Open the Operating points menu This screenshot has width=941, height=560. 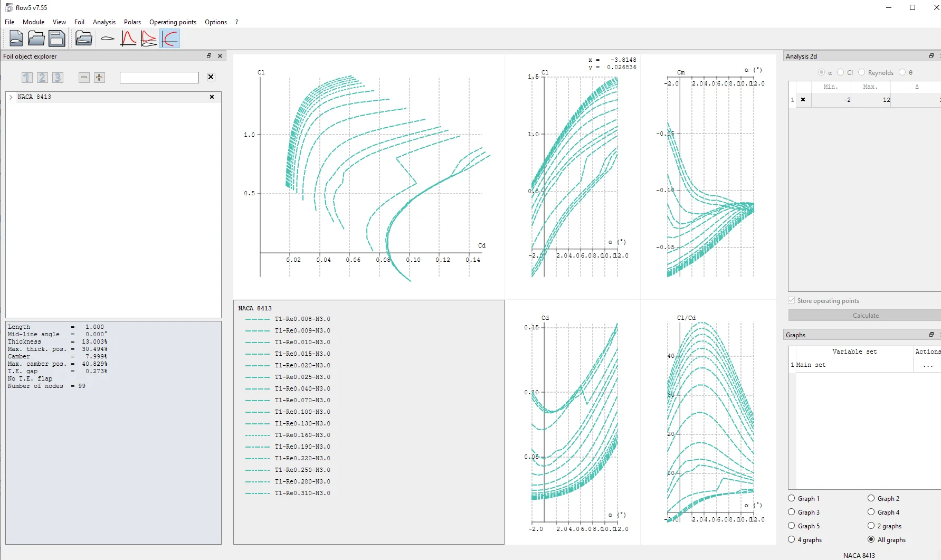point(173,22)
